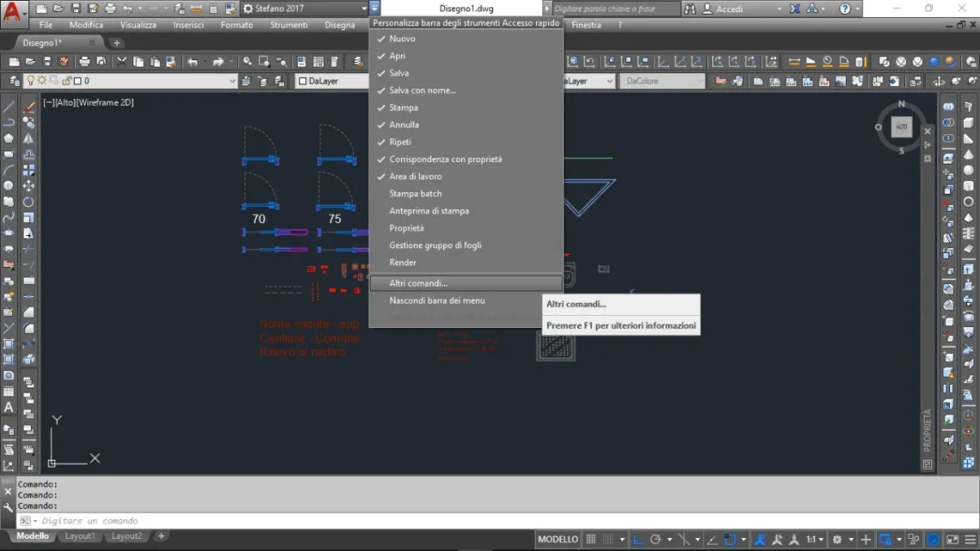
Task: Click the viewport label [-][Alto][Wireframe 2D]
Action: pos(88,102)
